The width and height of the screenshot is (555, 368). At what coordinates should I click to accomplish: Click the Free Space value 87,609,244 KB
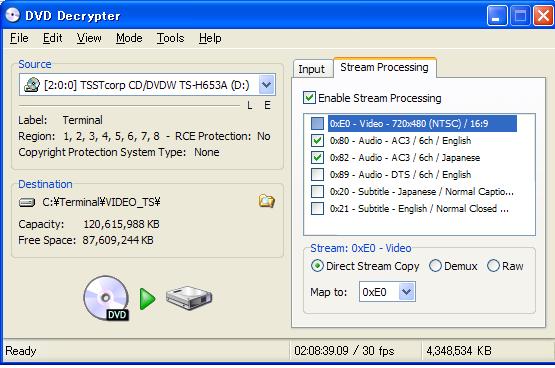point(118,240)
